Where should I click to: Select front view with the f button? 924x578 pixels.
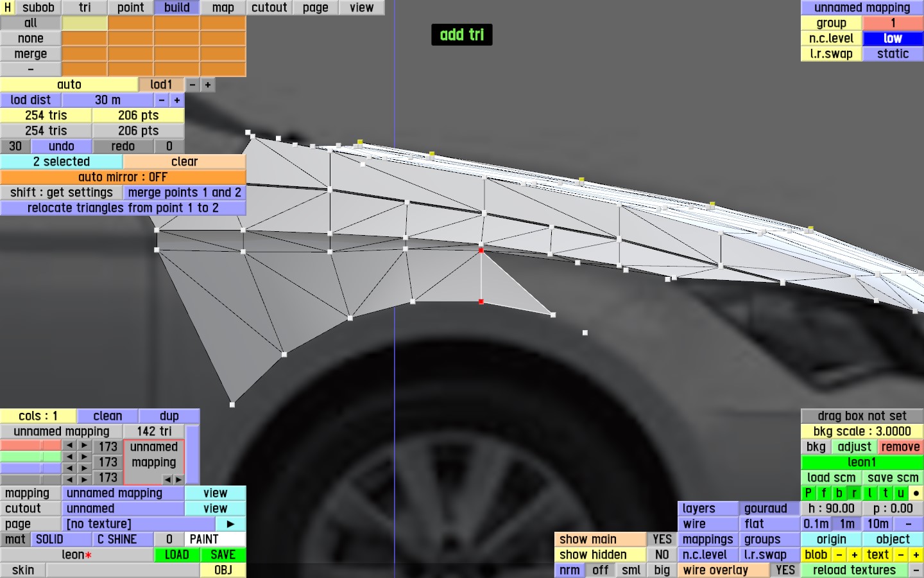(x=824, y=493)
